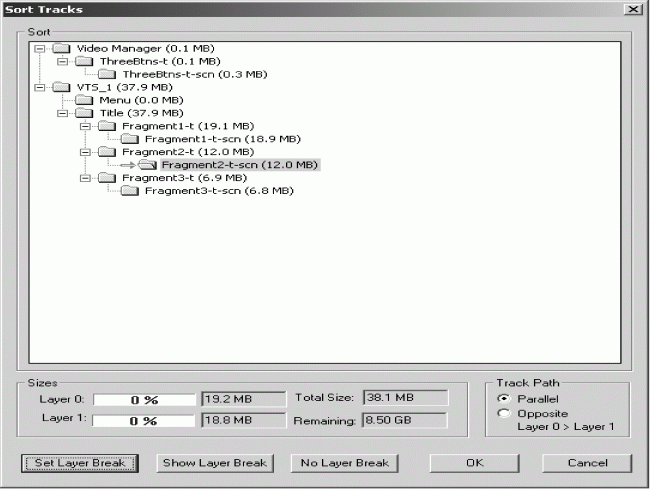This screenshot has height=489, width=650.
Task: Close the Sort Tracks window
Action: coord(633,9)
